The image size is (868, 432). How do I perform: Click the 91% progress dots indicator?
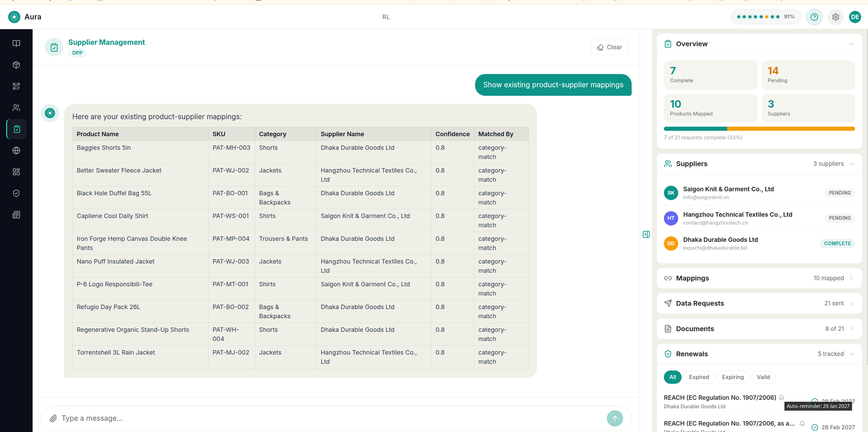click(x=766, y=17)
